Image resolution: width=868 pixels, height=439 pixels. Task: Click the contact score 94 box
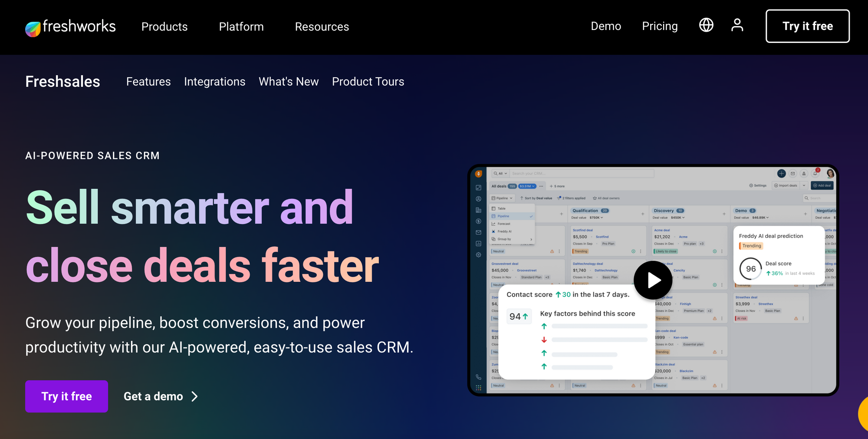point(519,317)
